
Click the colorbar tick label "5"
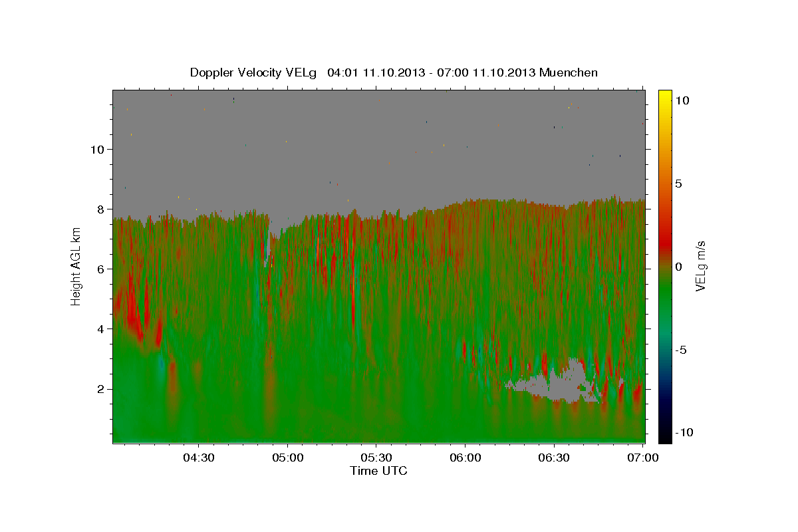tap(679, 184)
